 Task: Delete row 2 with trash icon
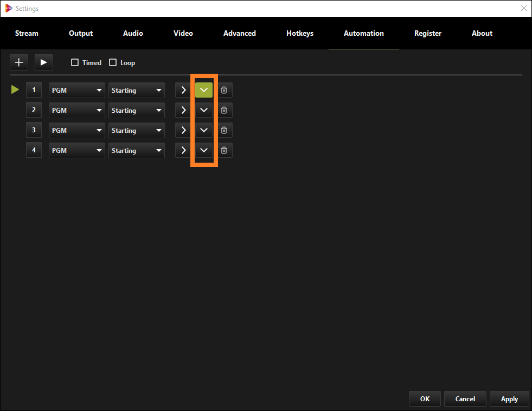click(224, 110)
